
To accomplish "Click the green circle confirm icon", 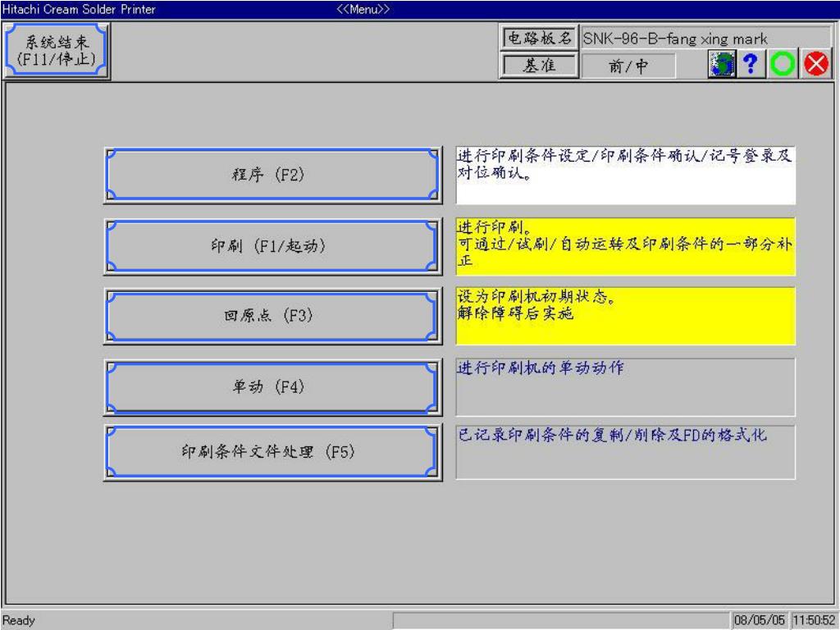I will pos(783,64).
